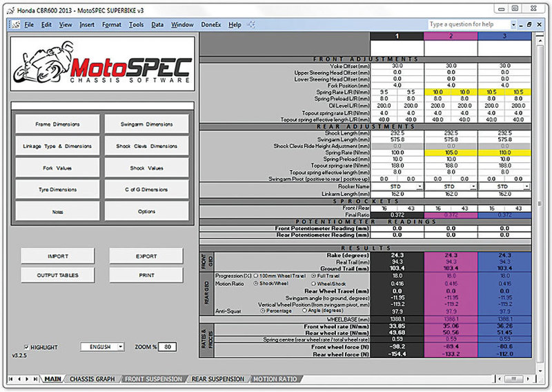Open Rocker Name dropdown for setup 3

[527, 186]
